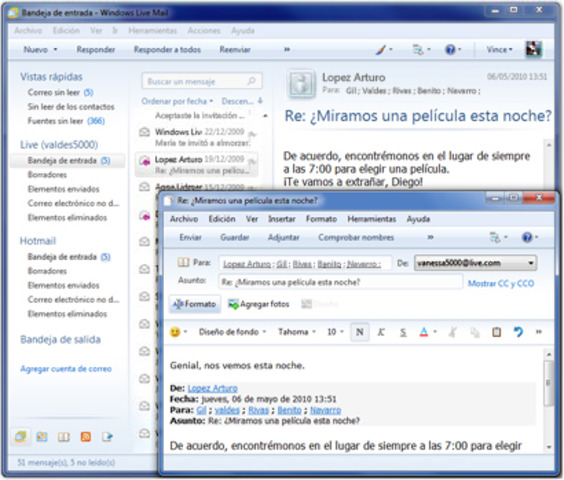Open the font size 10 dropdown

(x=335, y=332)
